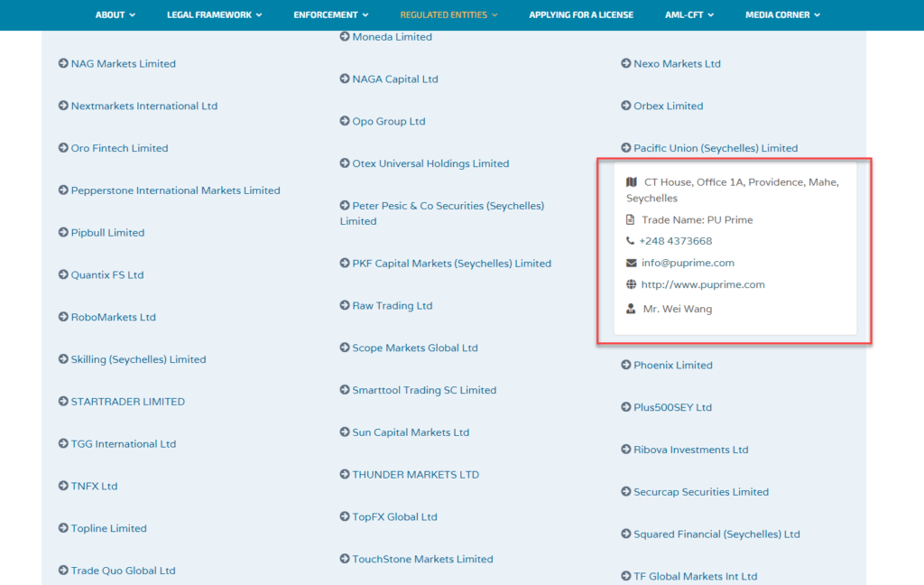Expand the MEDIA CORNER menu
The width and height of the screenshot is (924, 585).
pos(782,14)
